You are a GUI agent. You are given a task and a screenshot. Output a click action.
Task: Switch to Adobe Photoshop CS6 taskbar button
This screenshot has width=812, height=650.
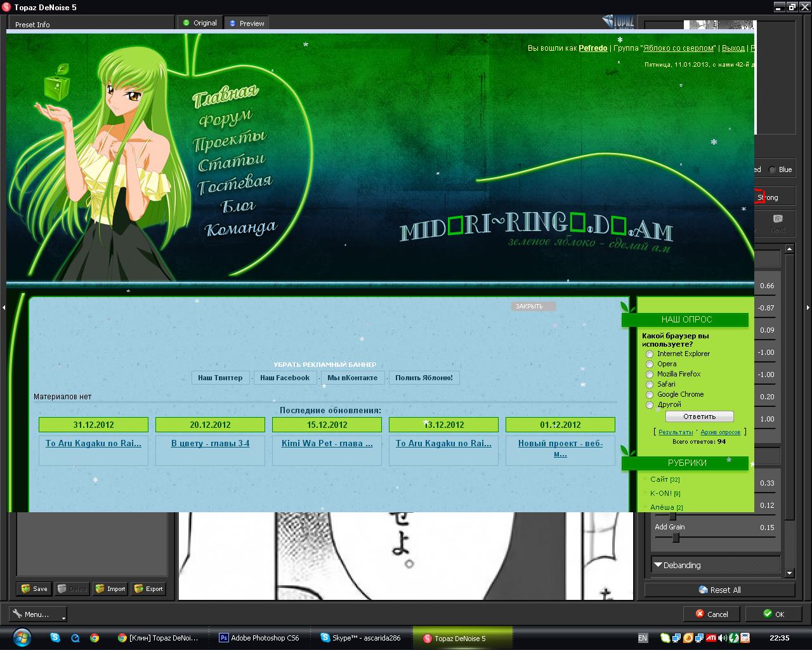[259, 638]
